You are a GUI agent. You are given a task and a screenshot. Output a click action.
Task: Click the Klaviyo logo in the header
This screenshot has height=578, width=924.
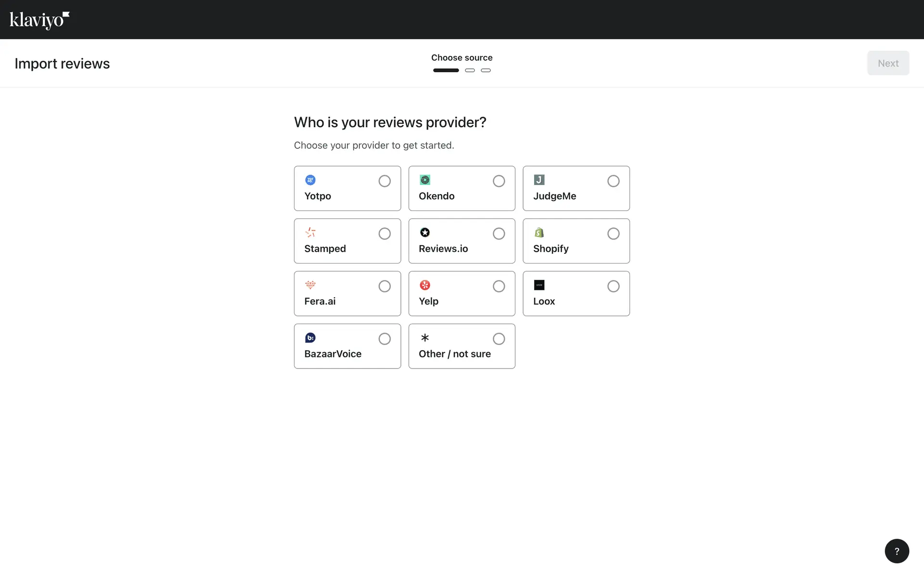tap(39, 20)
